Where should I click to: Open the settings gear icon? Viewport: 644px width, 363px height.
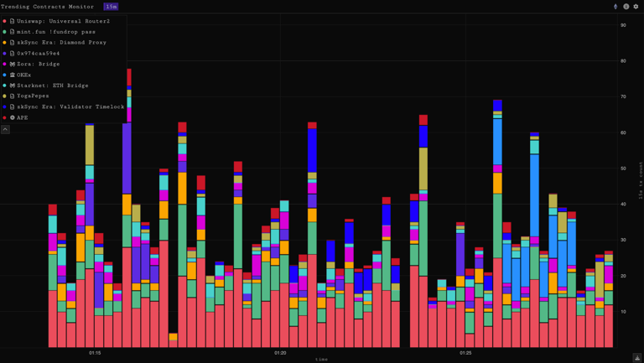pos(636,7)
